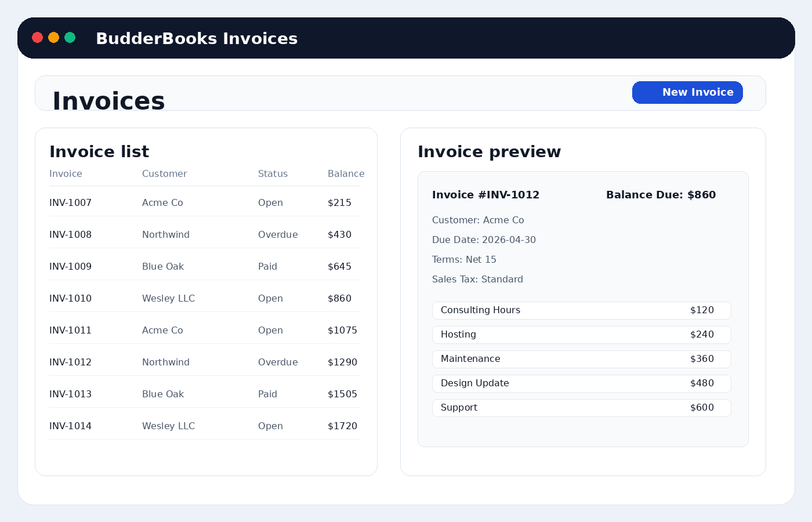The width and height of the screenshot is (812, 522).
Task: Click the green traffic light icon
Action: (x=70, y=37)
